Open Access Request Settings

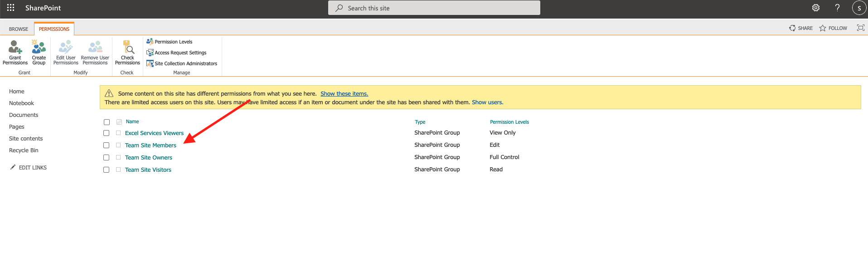pyautogui.click(x=176, y=53)
